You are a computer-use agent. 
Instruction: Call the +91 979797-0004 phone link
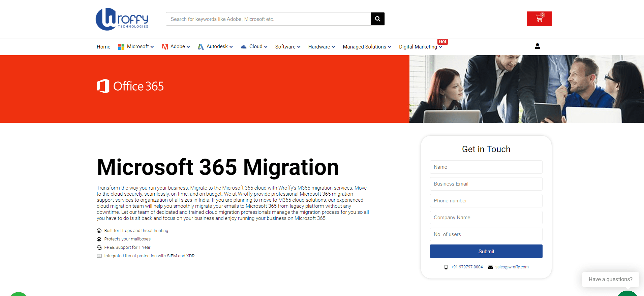tap(467, 267)
